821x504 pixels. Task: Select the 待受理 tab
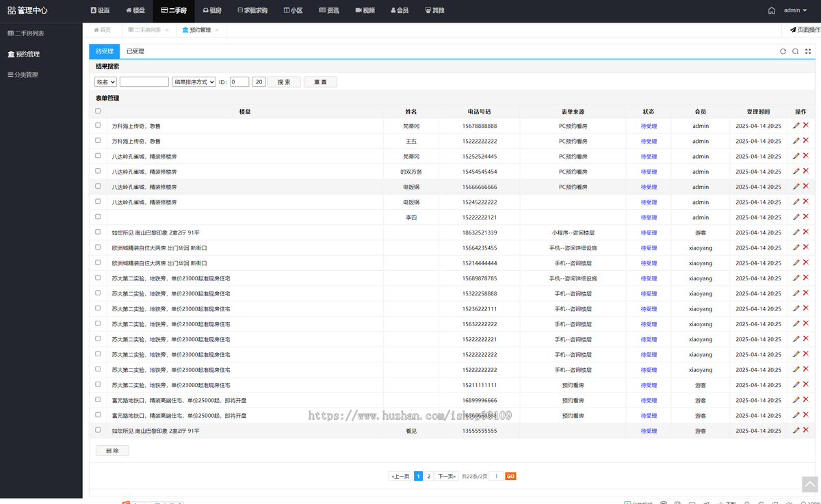(x=105, y=51)
